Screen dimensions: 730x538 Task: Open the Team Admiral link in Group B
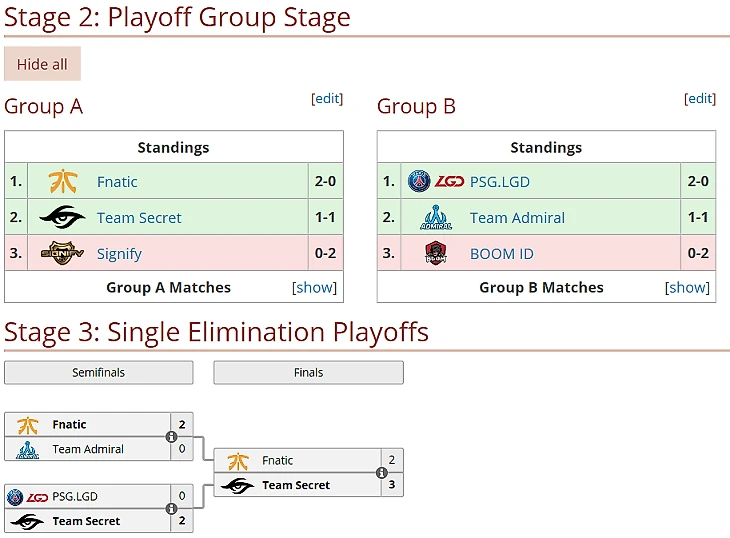517,218
